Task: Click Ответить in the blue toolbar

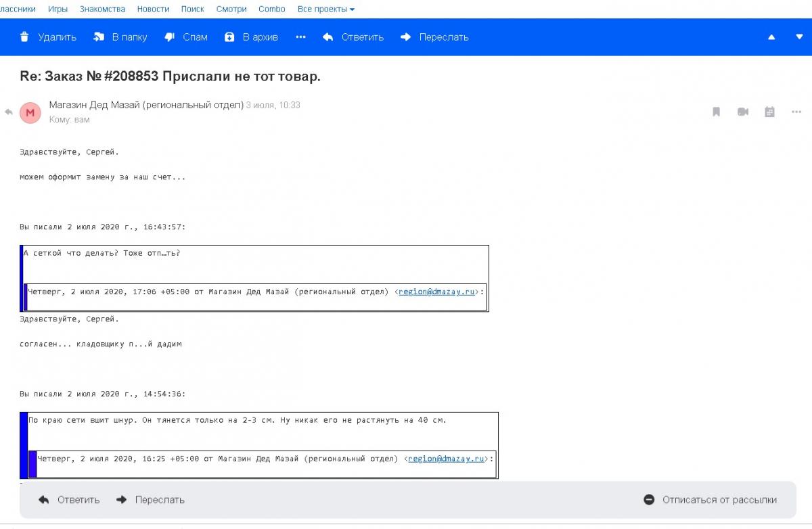Action: [x=353, y=37]
